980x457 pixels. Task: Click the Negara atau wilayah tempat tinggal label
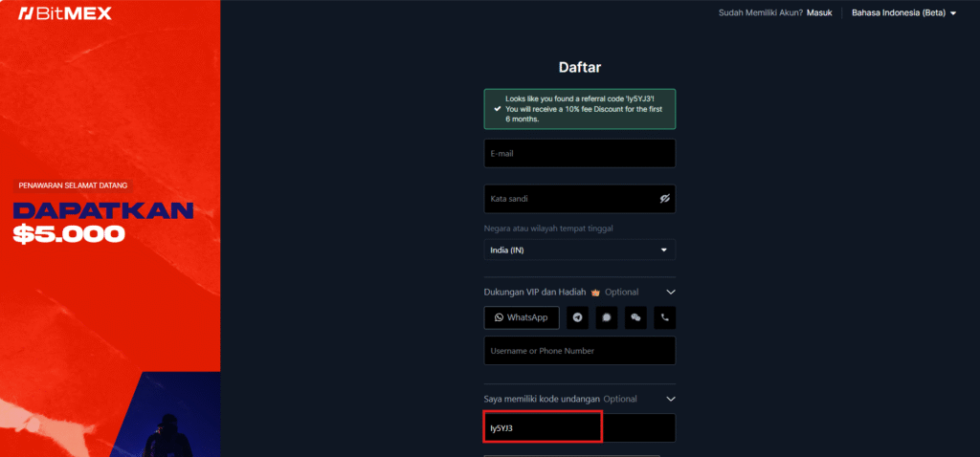coord(548,228)
